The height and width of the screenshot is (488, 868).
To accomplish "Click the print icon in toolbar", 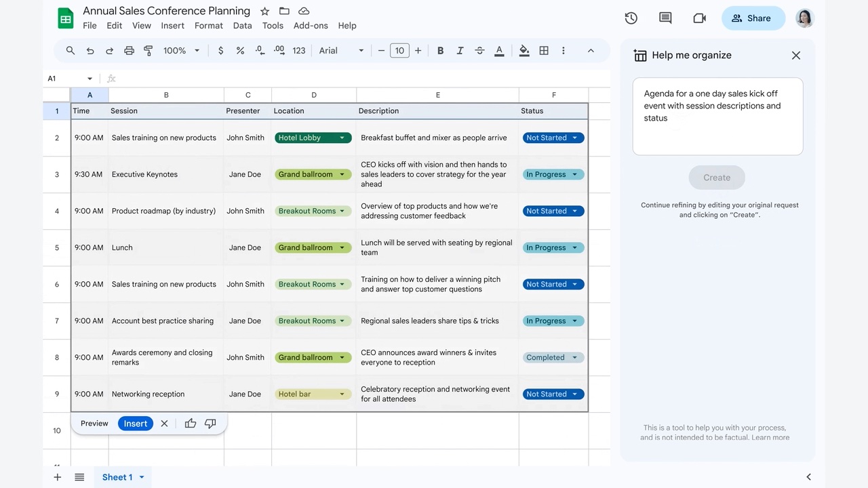I will (129, 51).
